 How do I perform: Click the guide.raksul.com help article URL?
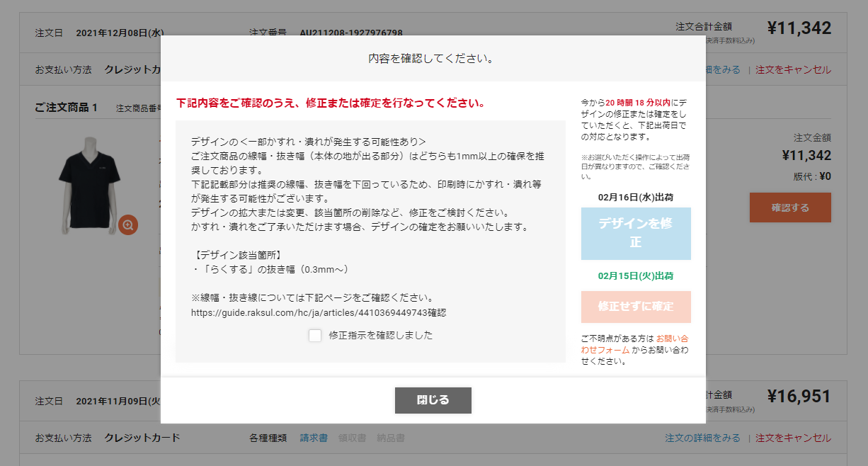309,312
